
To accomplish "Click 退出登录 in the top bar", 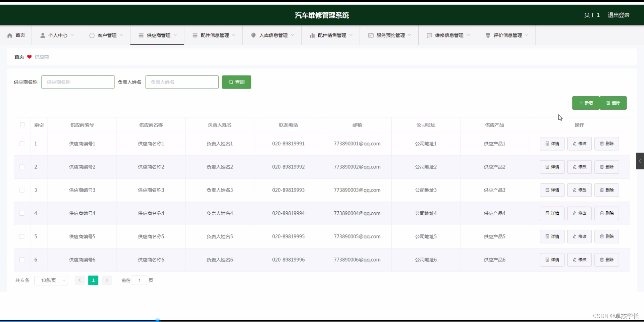I will [619, 15].
